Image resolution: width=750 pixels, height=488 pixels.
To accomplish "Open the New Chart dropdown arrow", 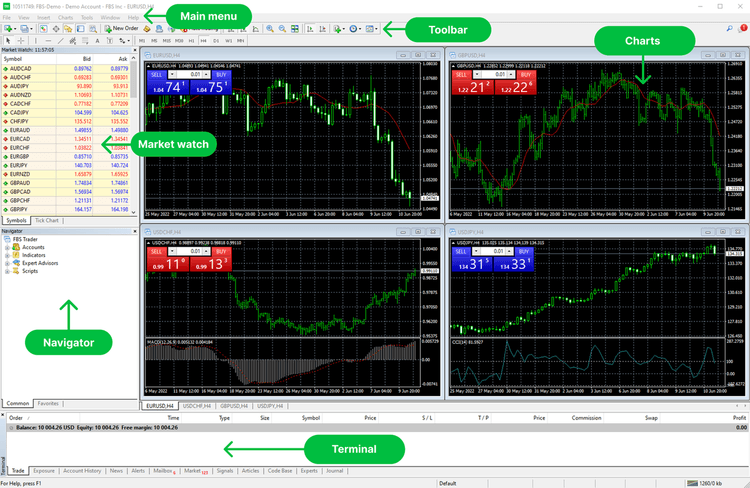I will coord(15,29).
